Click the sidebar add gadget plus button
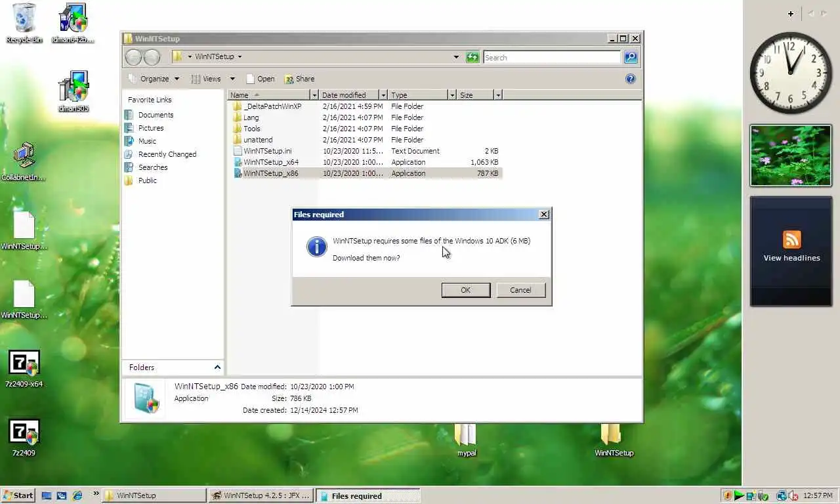840x504 pixels. pyautogui.click(x=791, y=13)
